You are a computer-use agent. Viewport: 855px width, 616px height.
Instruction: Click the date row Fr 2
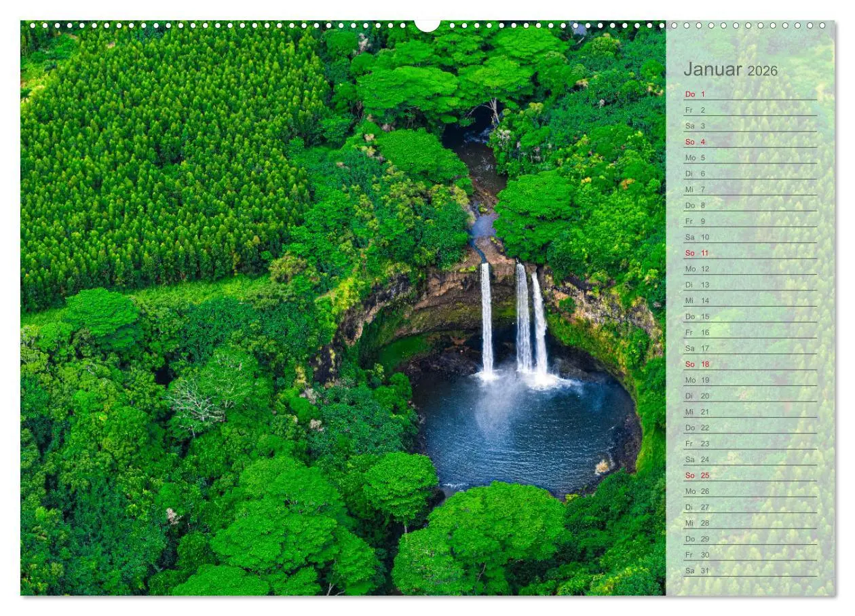pos(696,111)
